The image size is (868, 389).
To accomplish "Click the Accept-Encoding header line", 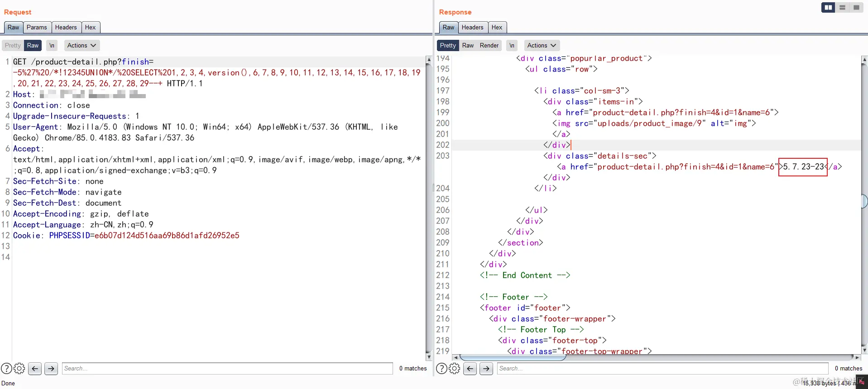I will [x=81, y=214].
